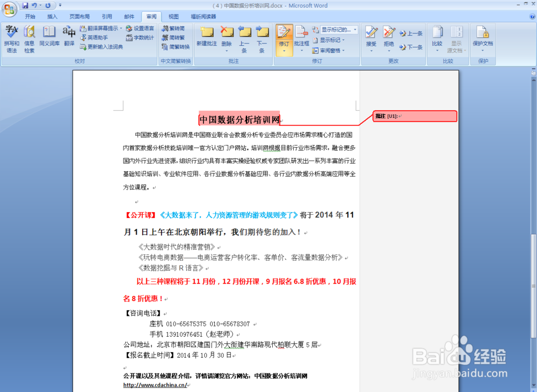Open Translation ScreenTip (翻译屏幕提示)

[101, 28]
